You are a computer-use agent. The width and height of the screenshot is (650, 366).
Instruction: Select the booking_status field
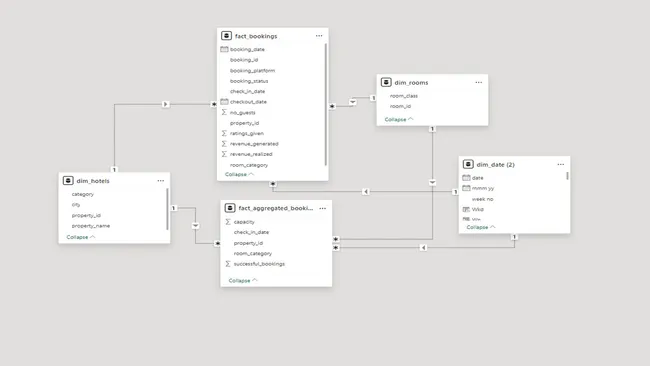pyautogui.click(x=249, y=81)
